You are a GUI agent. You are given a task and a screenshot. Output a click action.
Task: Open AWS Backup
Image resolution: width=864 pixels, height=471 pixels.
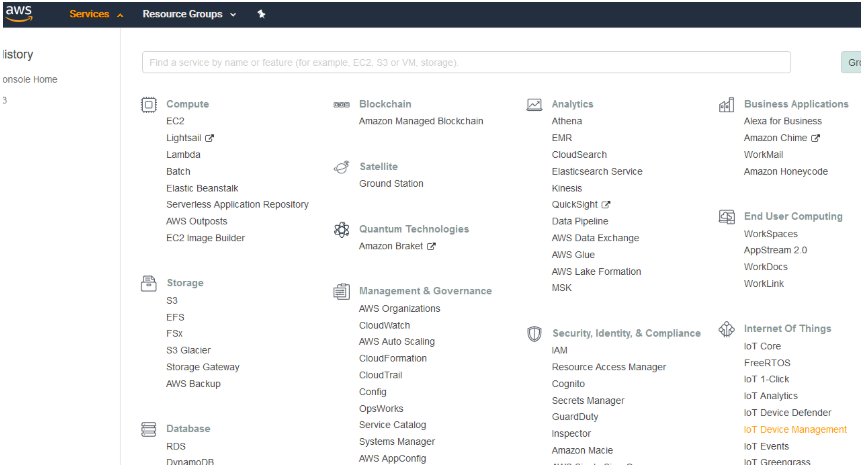pos(193,384)
